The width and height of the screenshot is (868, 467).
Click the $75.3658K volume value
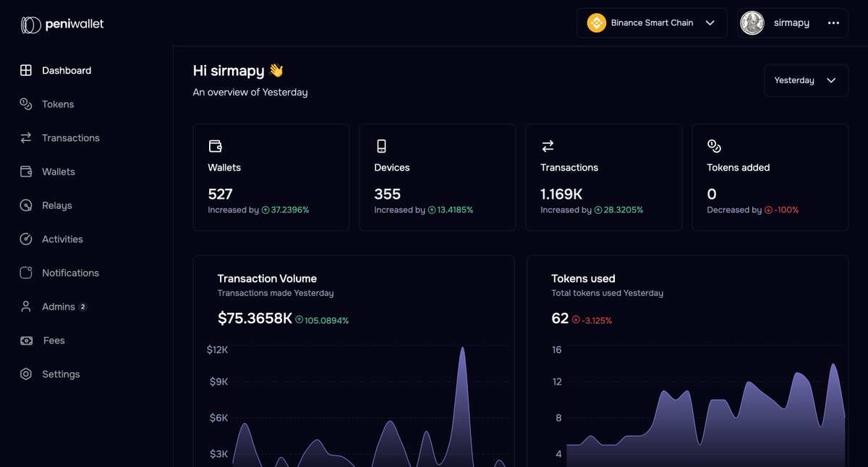point(255,318)
